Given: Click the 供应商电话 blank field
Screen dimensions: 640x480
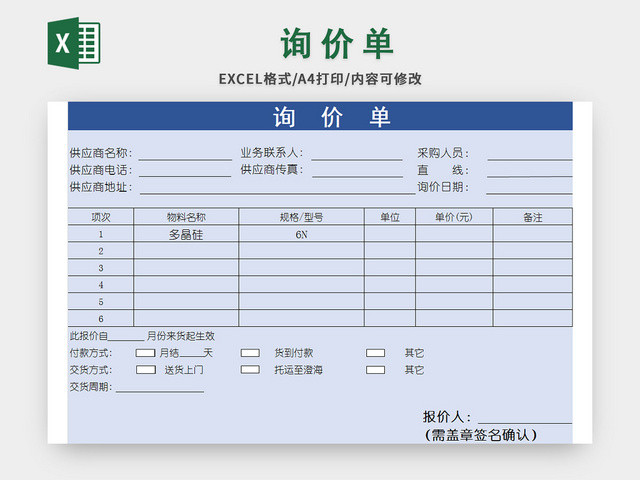Looking at the screenshot, I should (185, 171).
